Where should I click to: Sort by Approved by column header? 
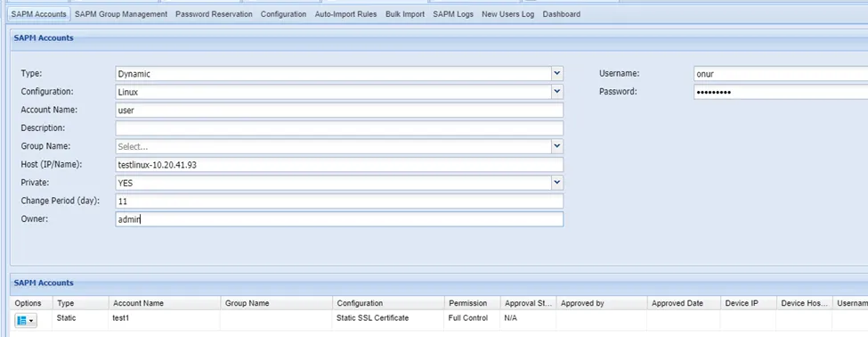pyautogui.click(x=602, y=303)
